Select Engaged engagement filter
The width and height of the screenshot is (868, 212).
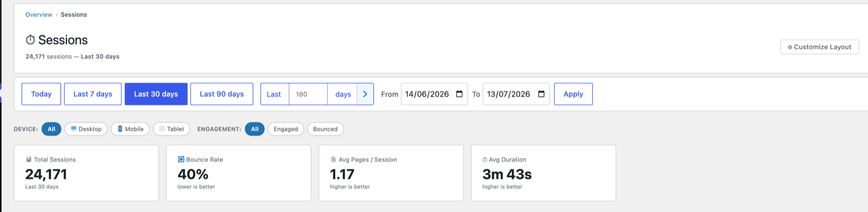pos(286,129)
